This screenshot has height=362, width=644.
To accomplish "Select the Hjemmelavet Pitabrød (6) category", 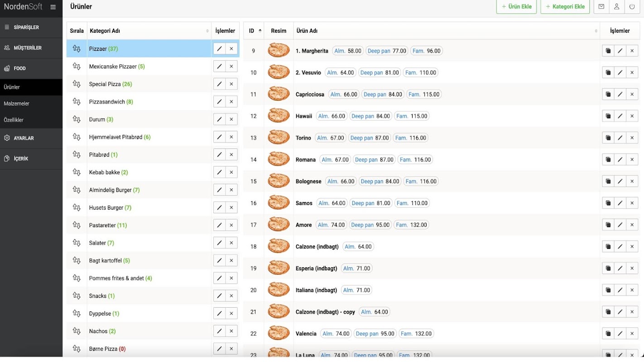I will click(x=120, y=137).
